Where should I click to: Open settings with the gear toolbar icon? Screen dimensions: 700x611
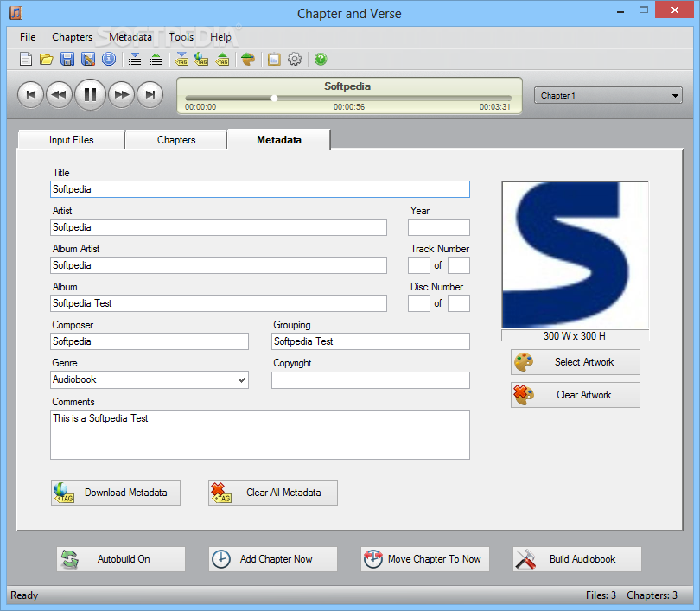pyautogui.click(x=295, y=59)
